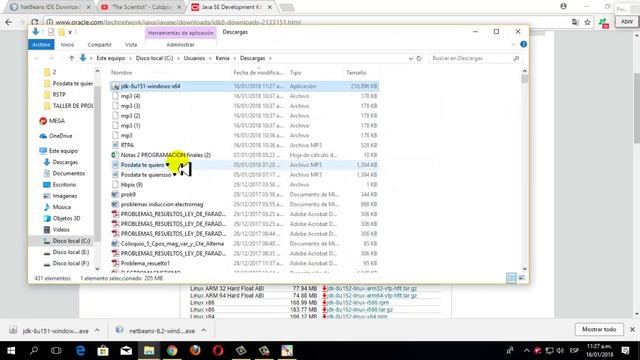Screen dimensions: 640x360
Task: Open netbeans-8.2 download options arrow in Chrome
Action: click(x=203, y=330)
